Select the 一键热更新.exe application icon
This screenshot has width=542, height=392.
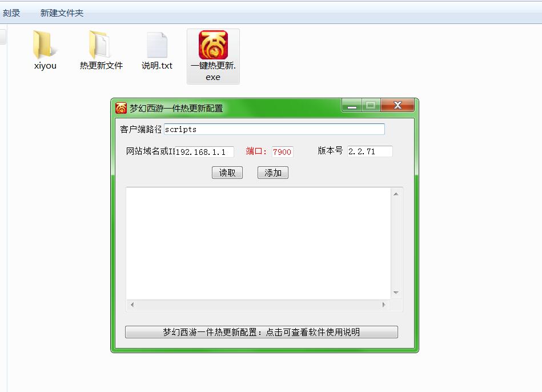point(213,45)
